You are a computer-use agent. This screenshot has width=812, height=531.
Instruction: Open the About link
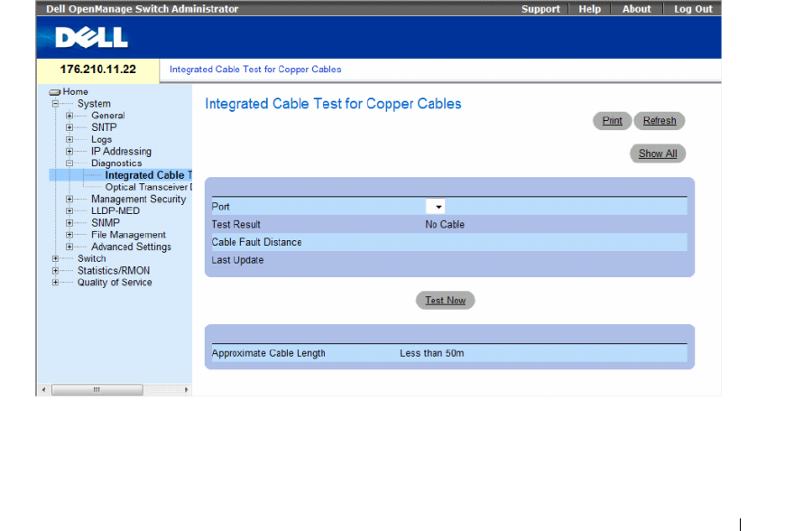click(x=636, y=9)
